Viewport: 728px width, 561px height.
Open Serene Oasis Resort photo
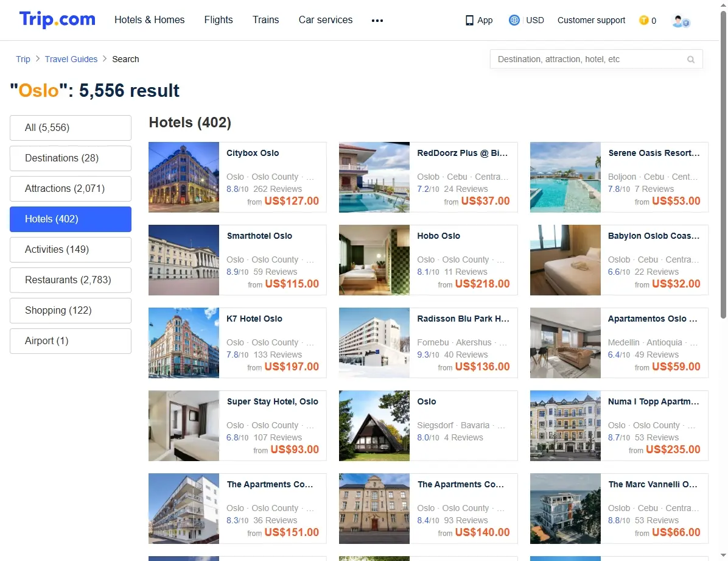click(x=565, y=177)
